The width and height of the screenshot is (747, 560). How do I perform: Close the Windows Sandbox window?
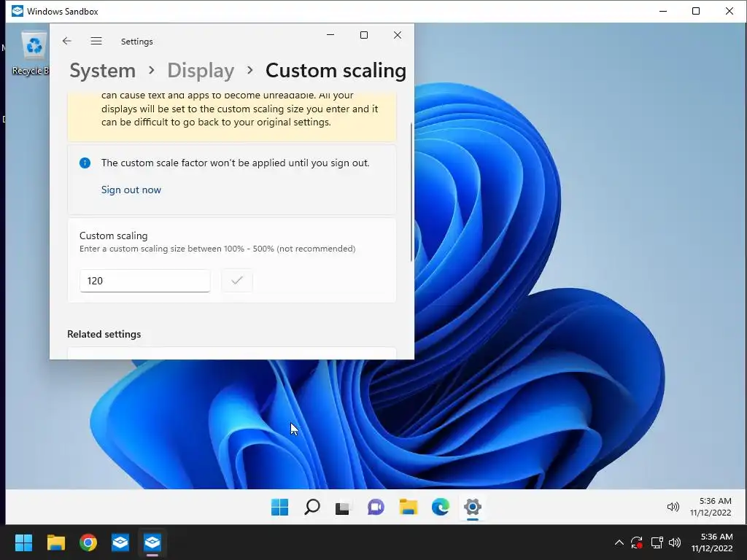pos(729,11)
